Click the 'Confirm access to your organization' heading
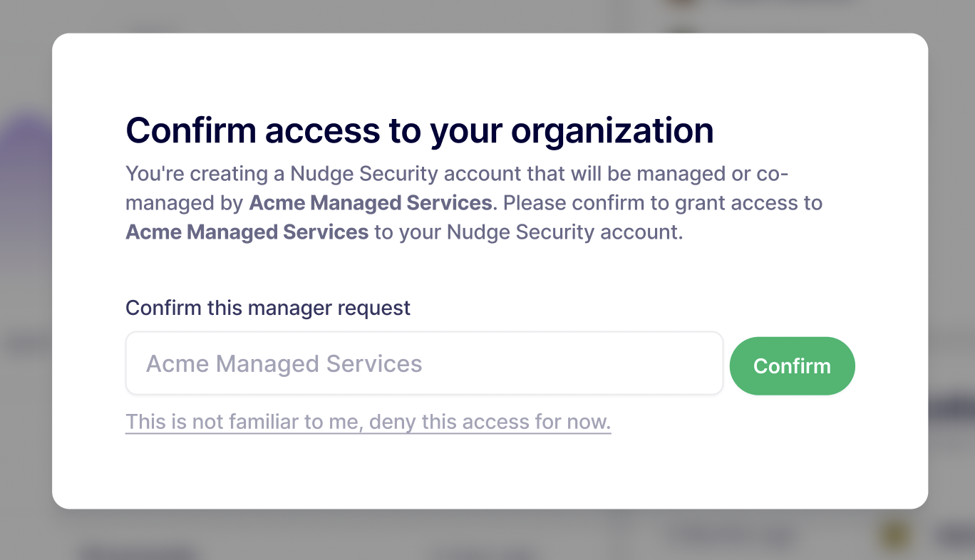The width and height of the screenshot is (975, 560). point(419,130)
